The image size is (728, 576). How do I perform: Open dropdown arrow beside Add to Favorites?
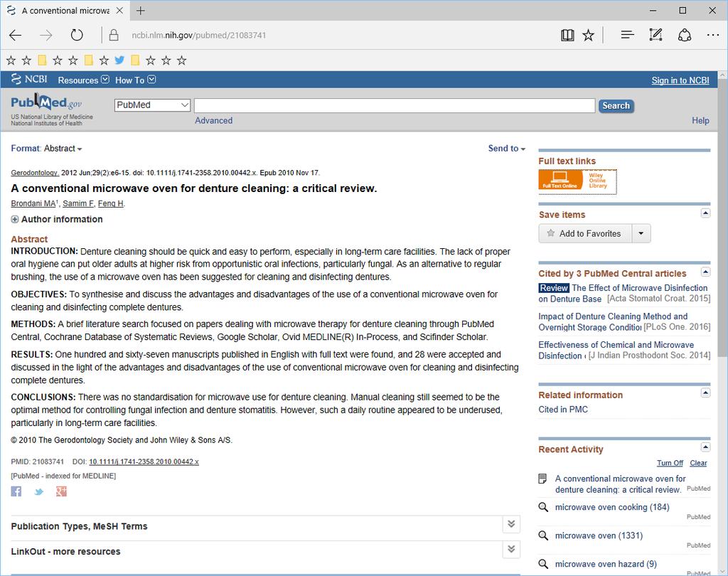(641, 233)
